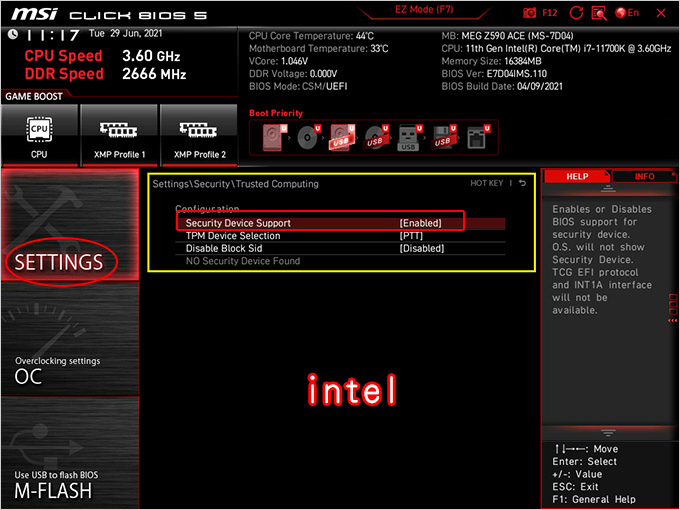The height and width of the screenshot is (510, 680).
Task: Enable XMP Profile 1
Action: click(x=119, y=135)
